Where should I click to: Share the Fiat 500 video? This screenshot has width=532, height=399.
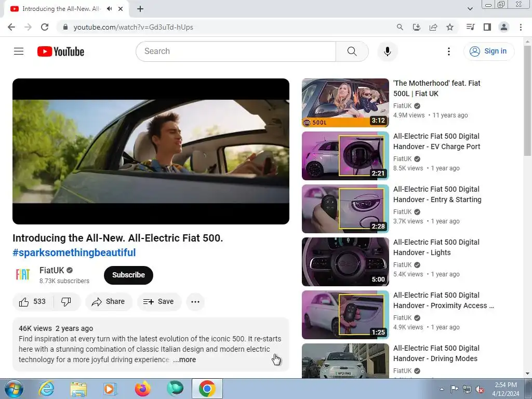(109, 302)
